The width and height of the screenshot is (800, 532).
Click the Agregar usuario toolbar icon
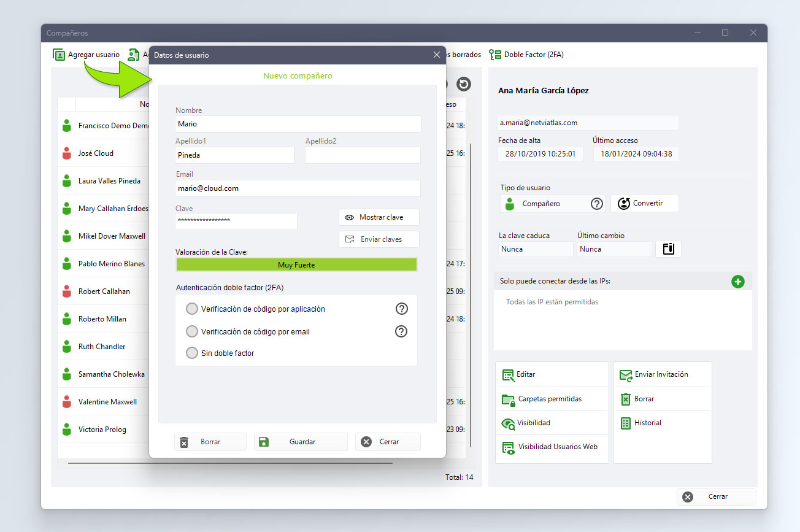(x=59, y=55)
